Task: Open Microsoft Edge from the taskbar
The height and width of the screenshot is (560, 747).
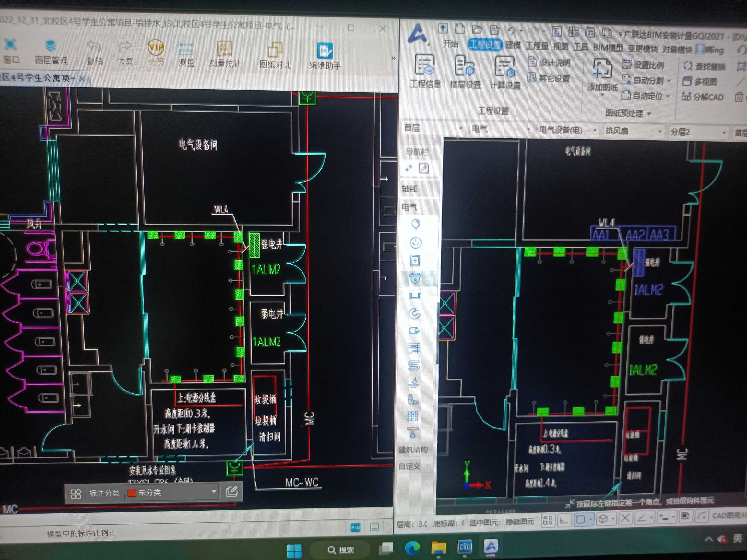Action: click(x=412, y=548)
